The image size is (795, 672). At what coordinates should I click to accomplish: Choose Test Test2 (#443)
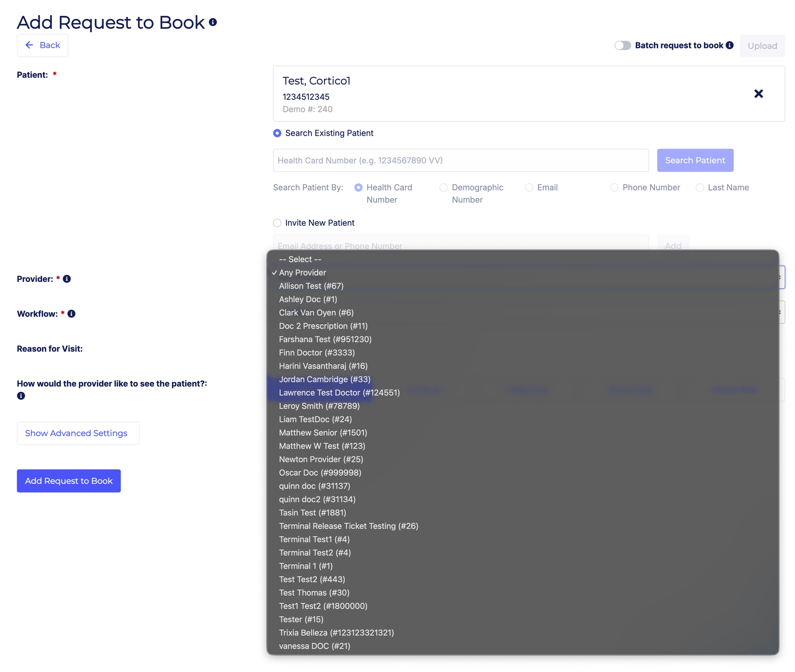[x=522, y=579]
